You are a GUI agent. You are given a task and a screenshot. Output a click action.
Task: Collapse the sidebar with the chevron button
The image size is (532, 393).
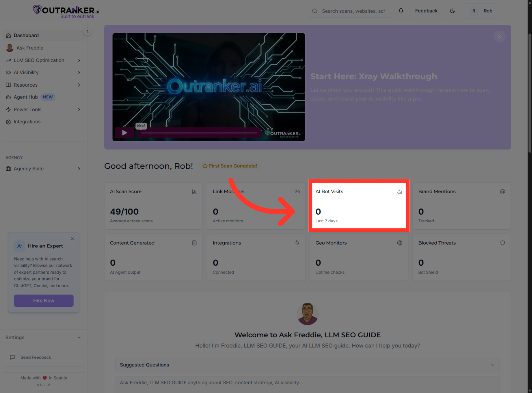pos(87,32)
